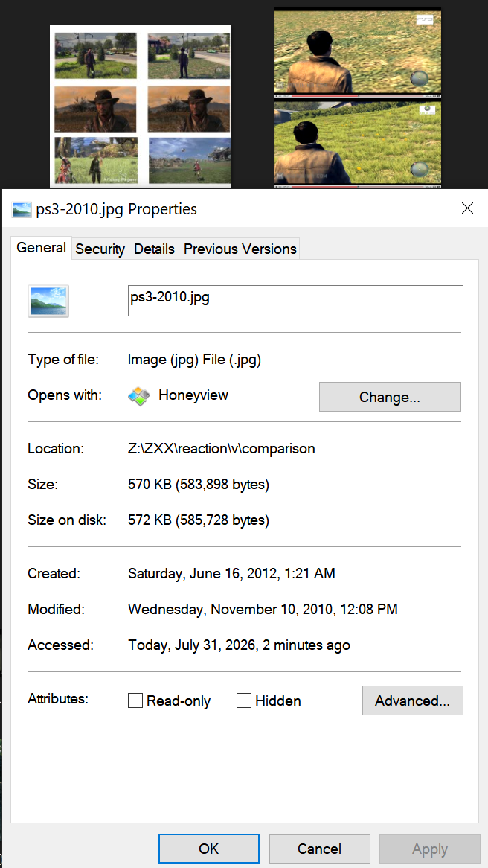Select the Previous Versions tab
The height and width of the screenshot is (868, 488).
click(x=240, y=249)
